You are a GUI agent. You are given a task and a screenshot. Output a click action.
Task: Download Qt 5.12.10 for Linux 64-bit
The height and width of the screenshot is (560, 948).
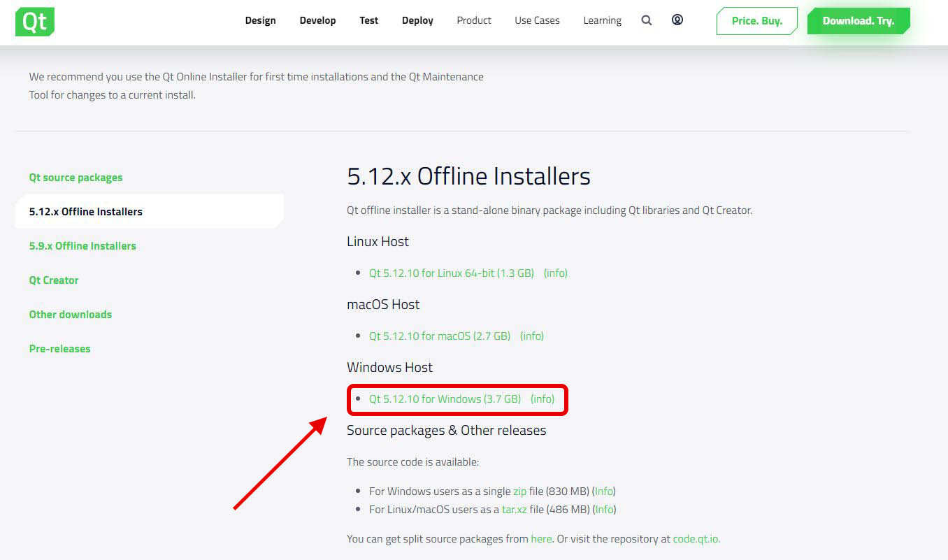[x=452, y=273]
